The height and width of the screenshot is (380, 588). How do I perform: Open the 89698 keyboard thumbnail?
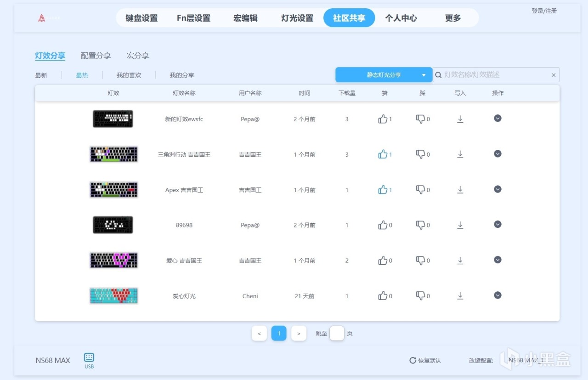tap(113, 225)
